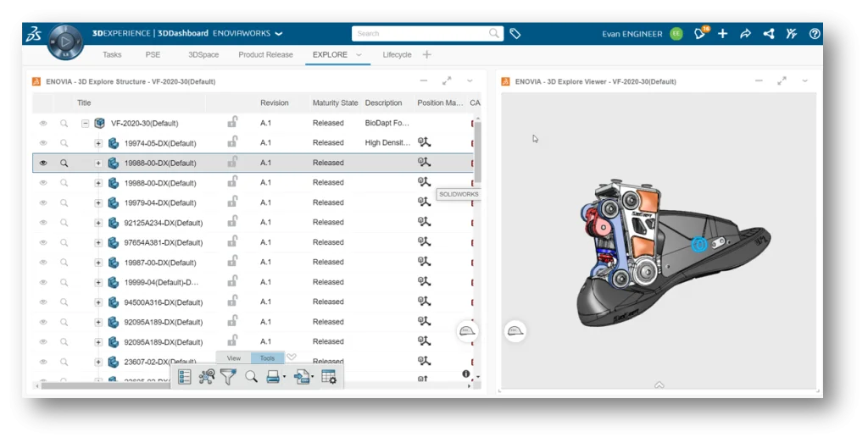
Task: Click the View button above the toolbar
Action: coord(234,358)
